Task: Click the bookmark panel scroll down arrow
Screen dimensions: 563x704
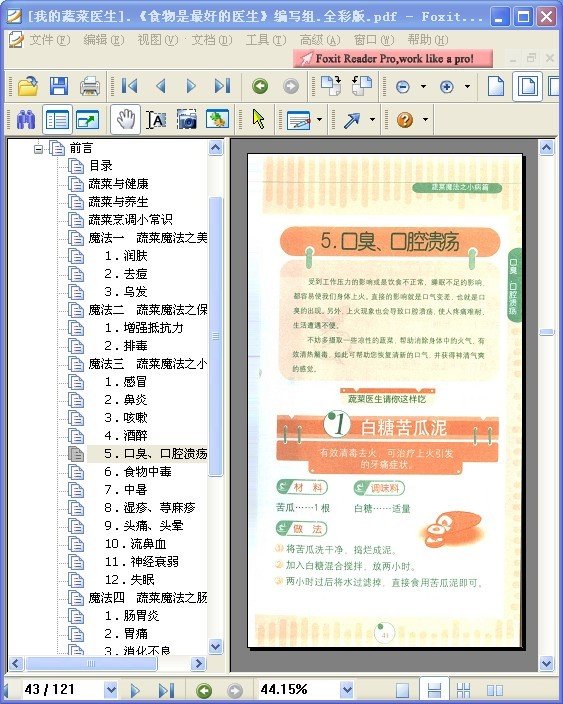Action: (216, 646)
